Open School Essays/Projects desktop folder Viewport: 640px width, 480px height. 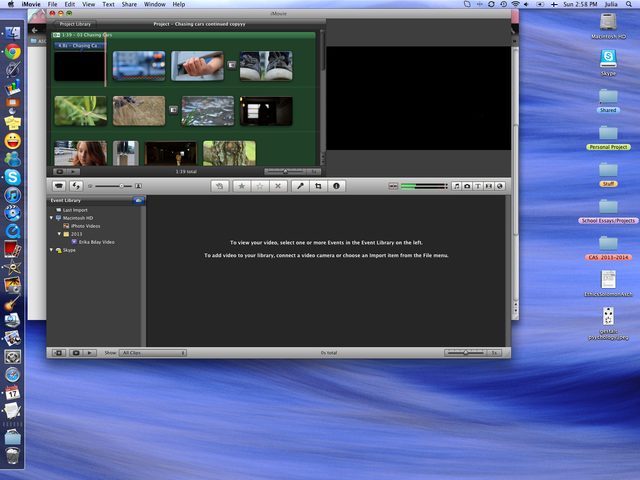608,211
